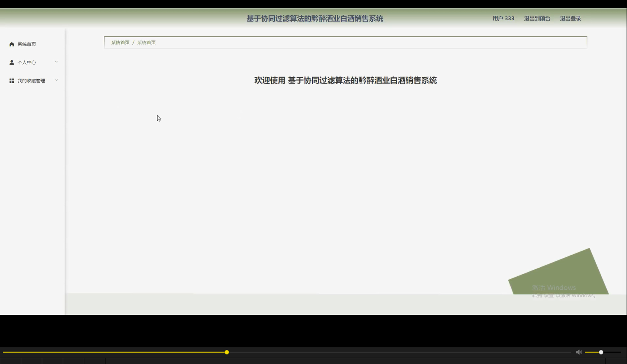Mute the video with the speaker icon
Viewport: 627px width, 364px height.
coord(579,352)
